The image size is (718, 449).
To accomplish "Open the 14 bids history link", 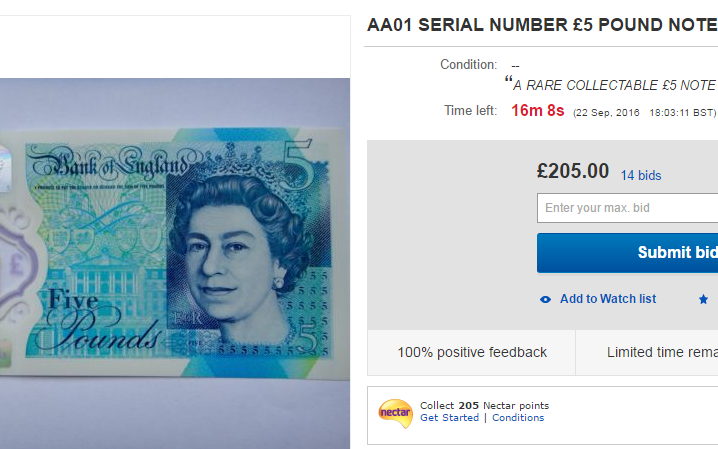I will coord(641,175).
